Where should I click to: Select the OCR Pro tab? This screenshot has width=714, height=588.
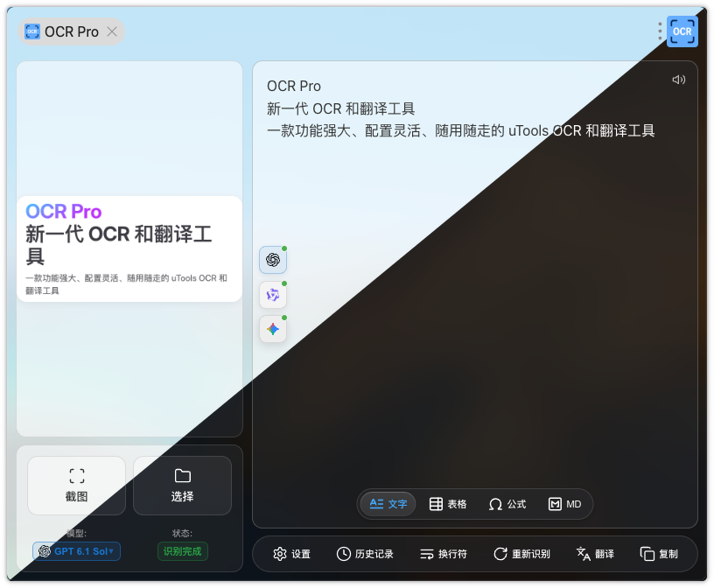(71, 31)
